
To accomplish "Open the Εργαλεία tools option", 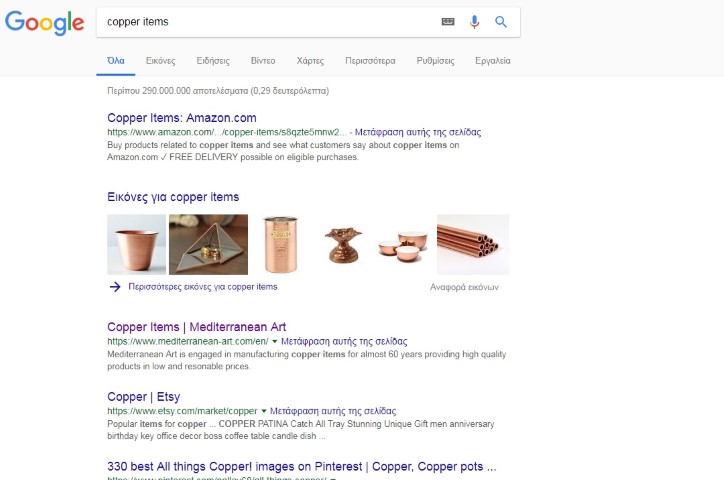I will [x=493, y=61].
